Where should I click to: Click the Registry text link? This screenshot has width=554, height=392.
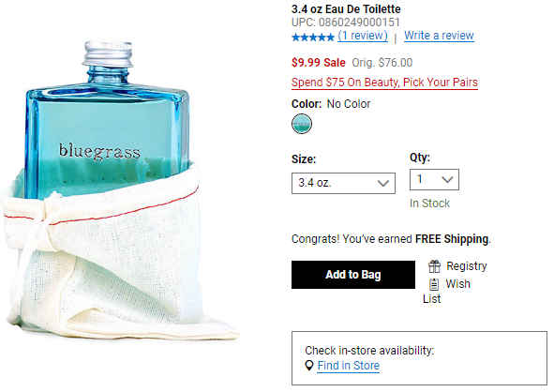click(467, 266)
